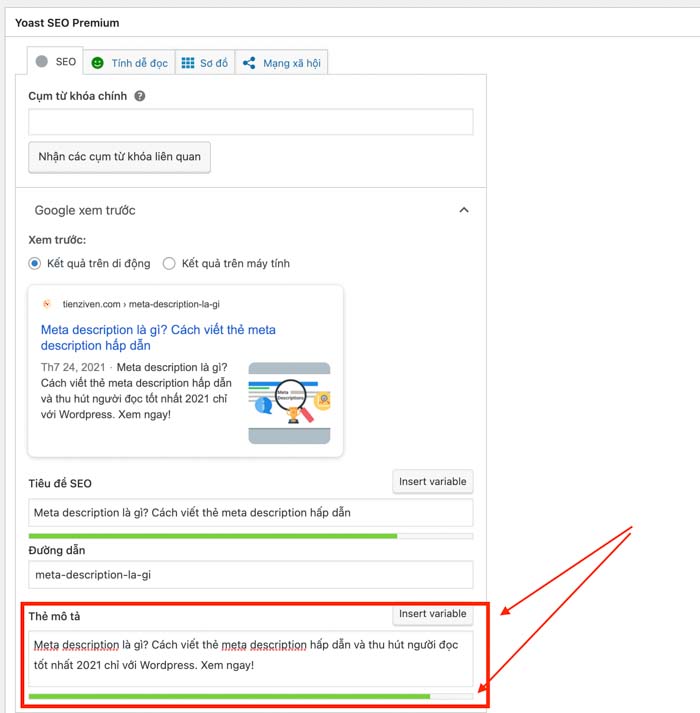
Task: Click the snippet preview description text
Action: tap(136, 391)
